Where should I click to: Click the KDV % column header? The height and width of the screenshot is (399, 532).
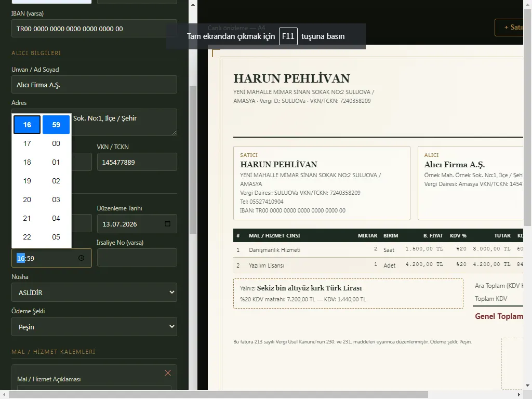[458, 235]
